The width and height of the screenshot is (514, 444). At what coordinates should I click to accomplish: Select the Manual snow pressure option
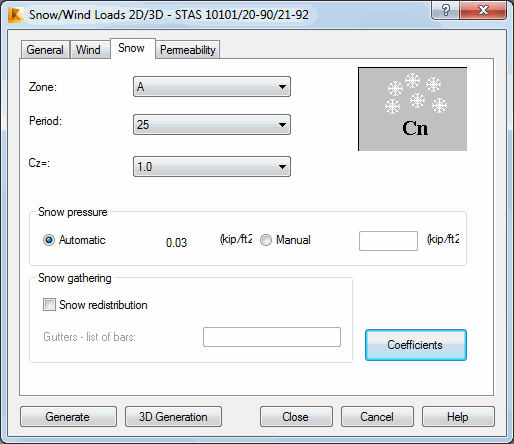tap(266, 240)
